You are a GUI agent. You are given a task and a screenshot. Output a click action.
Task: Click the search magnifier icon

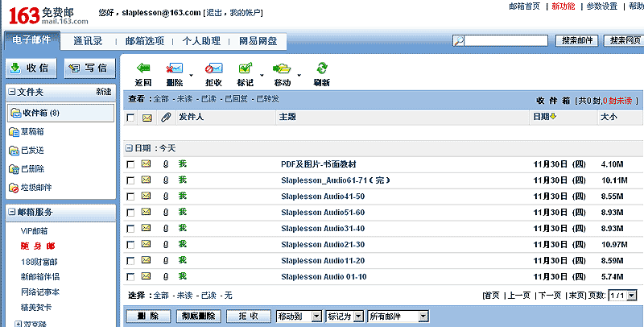tap(458, 40)
